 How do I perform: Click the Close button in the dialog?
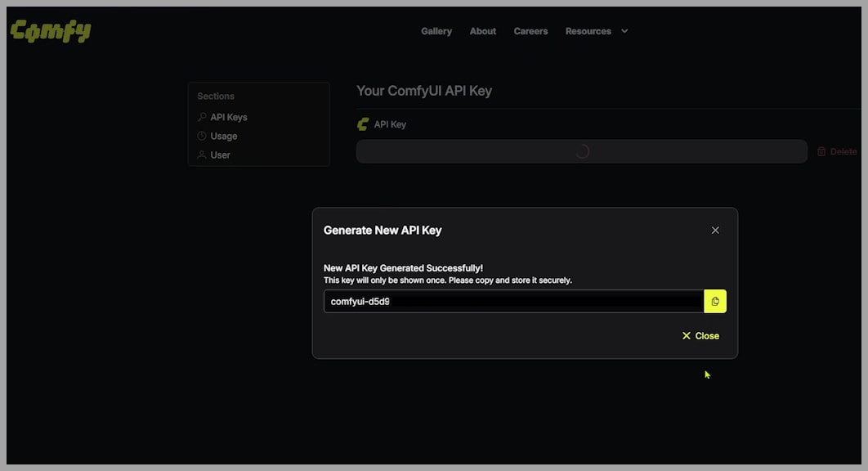point(700,336)
